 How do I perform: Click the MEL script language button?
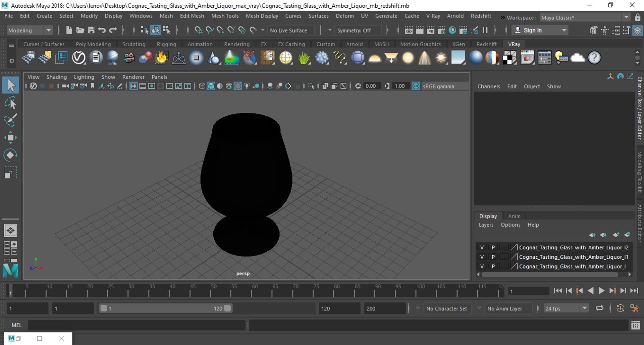point(16,325)
